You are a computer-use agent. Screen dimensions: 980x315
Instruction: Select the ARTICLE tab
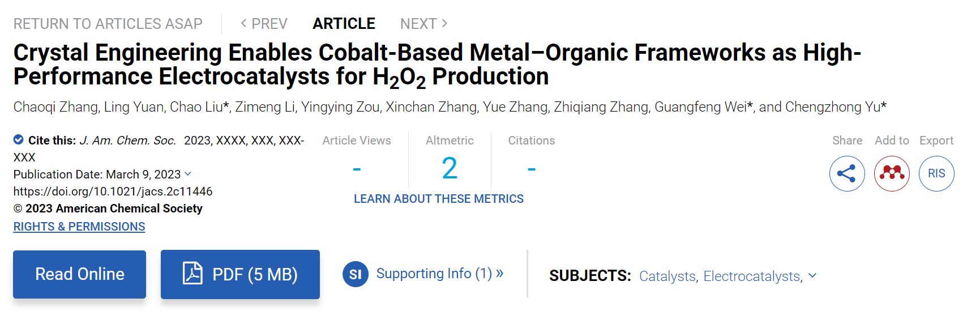344,24
